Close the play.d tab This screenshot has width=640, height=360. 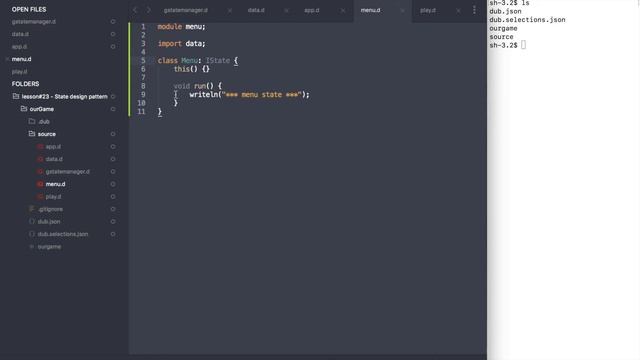(458, 11)
